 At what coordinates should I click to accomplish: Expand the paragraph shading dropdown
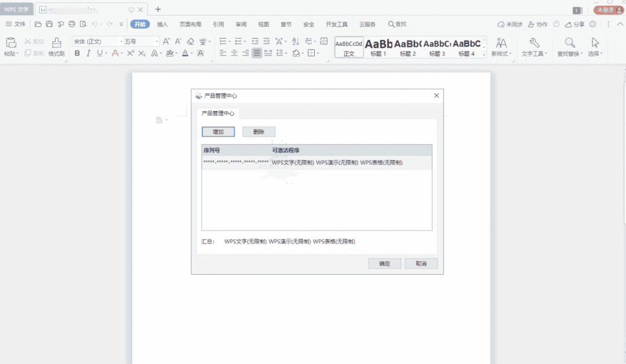303,53
